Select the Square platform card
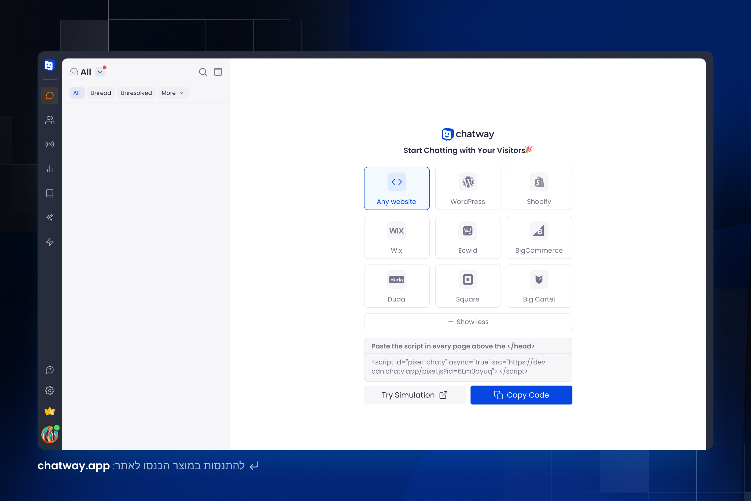Image resolution: width=751 pixels, height=501 pixels. [x=468, y=286]
